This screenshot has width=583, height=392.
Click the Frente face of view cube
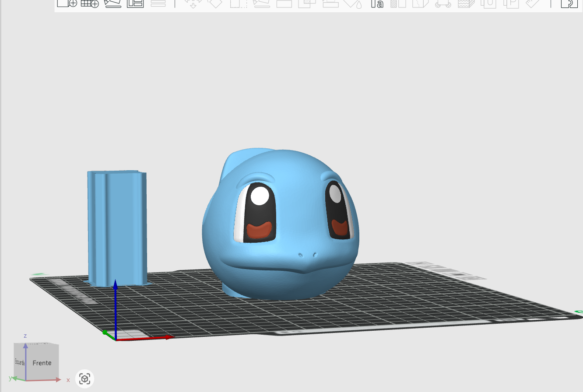coord(42,363)
